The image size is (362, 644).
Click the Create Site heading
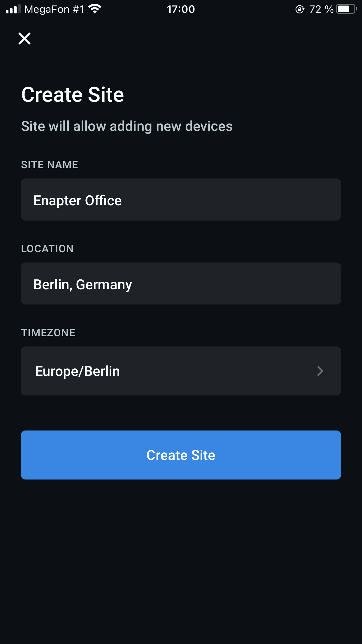pos(72,94)
